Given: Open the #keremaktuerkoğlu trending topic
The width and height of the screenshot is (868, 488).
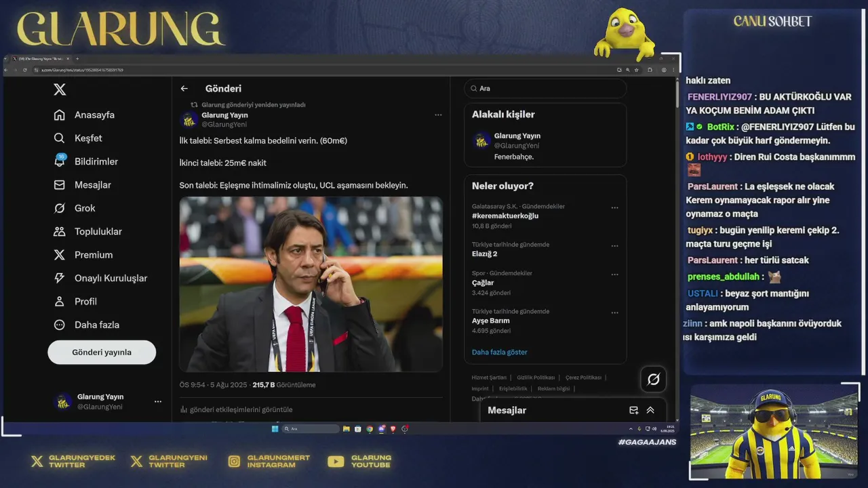Looking at the screenshot, I should tap(505, 216).
